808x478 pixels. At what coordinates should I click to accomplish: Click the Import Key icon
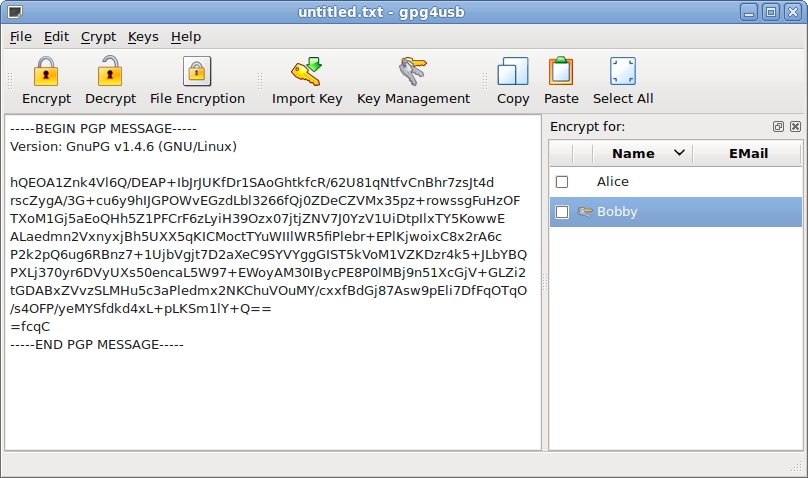tap(307, 72)
